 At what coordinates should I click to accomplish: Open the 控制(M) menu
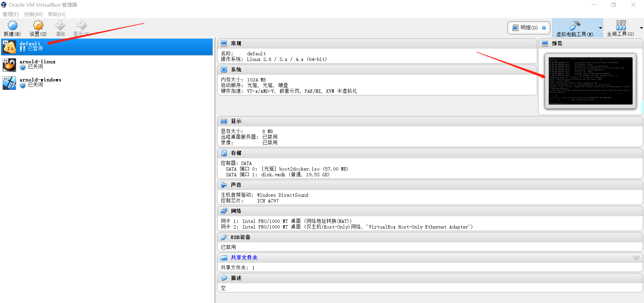point(33,14)
